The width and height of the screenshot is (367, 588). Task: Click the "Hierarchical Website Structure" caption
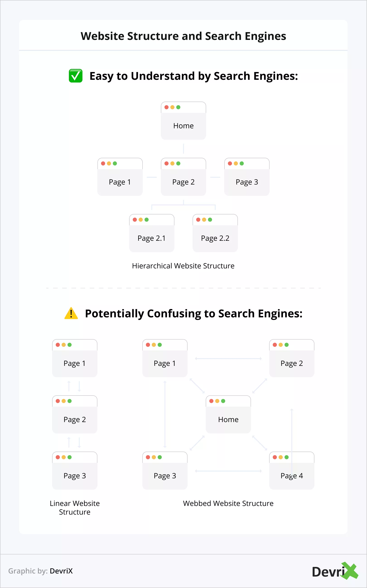[183, 266]
